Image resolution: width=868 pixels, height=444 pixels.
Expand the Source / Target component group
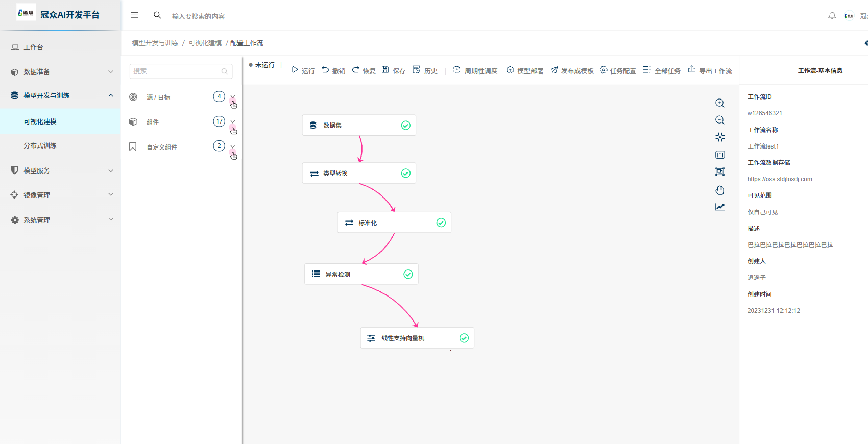(x=233, y=97)
